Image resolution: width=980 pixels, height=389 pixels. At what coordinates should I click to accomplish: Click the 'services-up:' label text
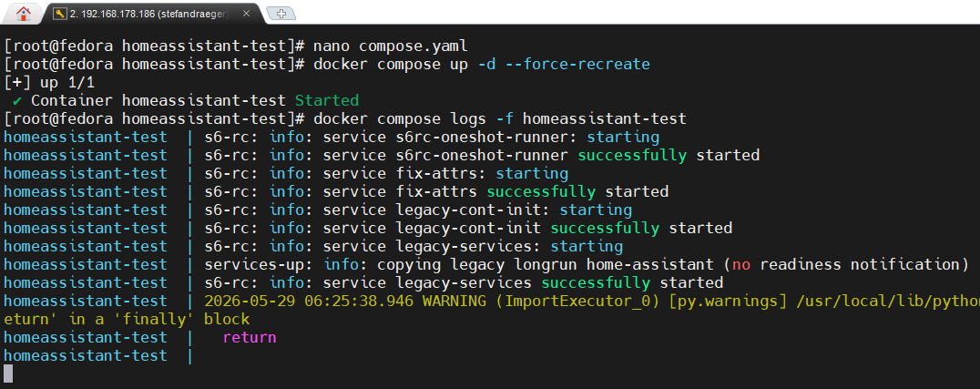pyautogui.click(x=260, y=264)
